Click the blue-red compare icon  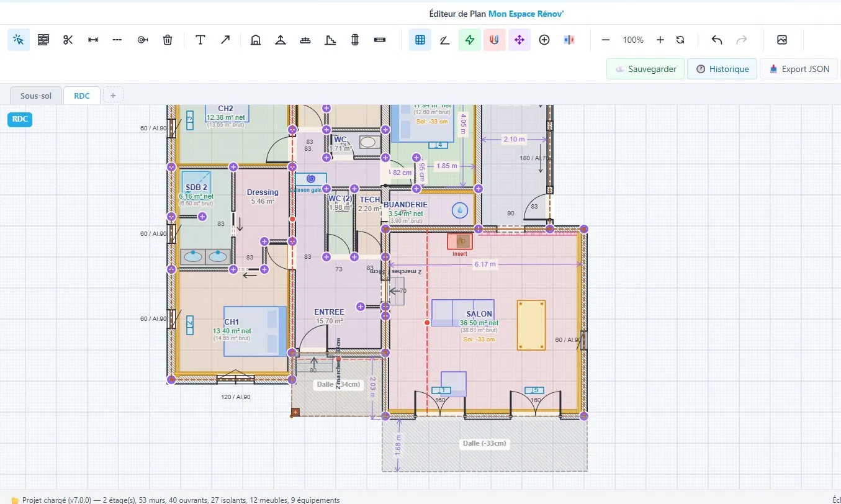click(569, 40)
